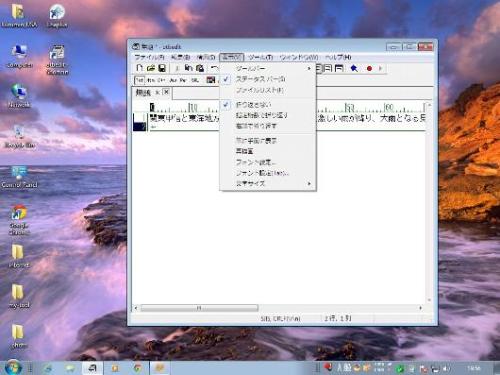The height and width of the screenshot is (375, 500).
Task: Close the 無題 tab with its boxed X
Action: pyautogui.click(x=166, y=92)
